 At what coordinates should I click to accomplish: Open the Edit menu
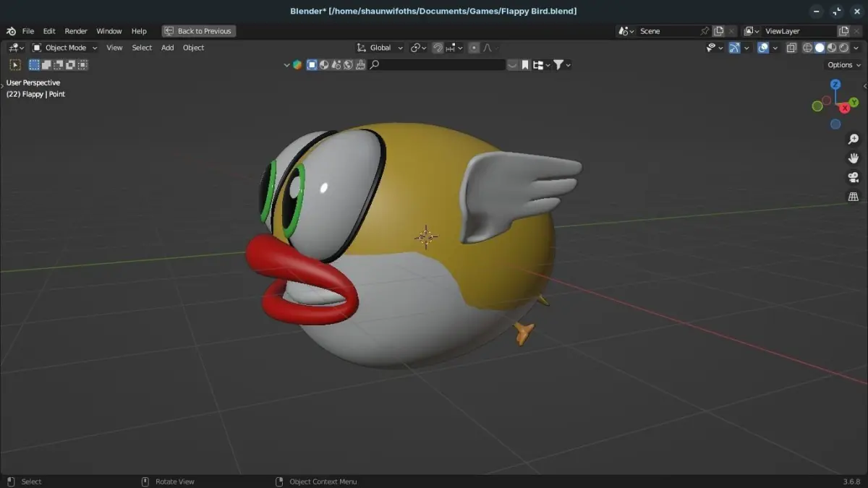click(x=49, y=31)
